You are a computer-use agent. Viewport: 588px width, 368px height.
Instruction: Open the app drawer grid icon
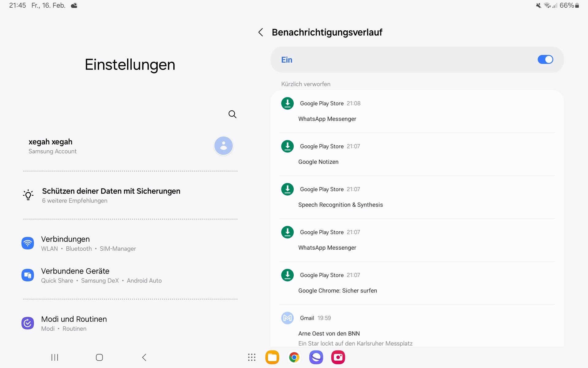pos(252,357)
